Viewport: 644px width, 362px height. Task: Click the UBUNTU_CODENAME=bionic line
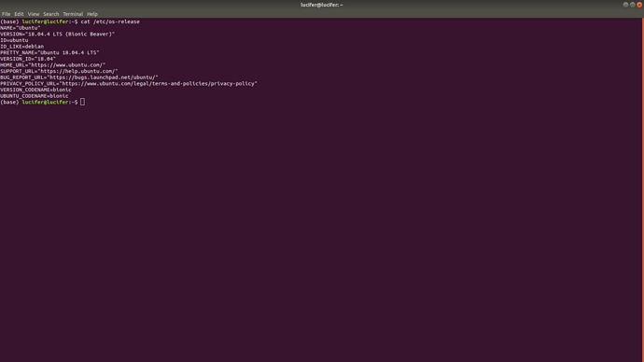[35, 95]
